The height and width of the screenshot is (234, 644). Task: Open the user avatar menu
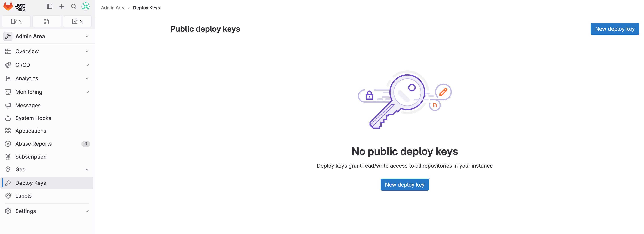[x=85, y=7]
